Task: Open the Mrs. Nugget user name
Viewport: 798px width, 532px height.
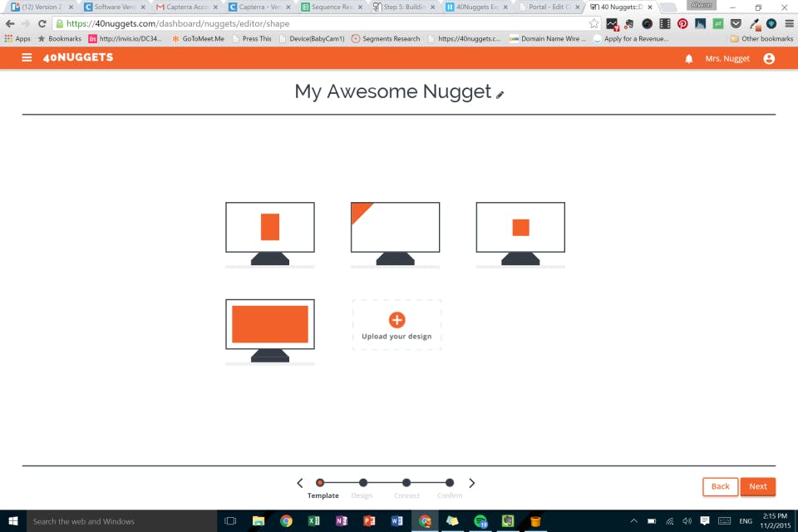Action: [x=727, y=58]
